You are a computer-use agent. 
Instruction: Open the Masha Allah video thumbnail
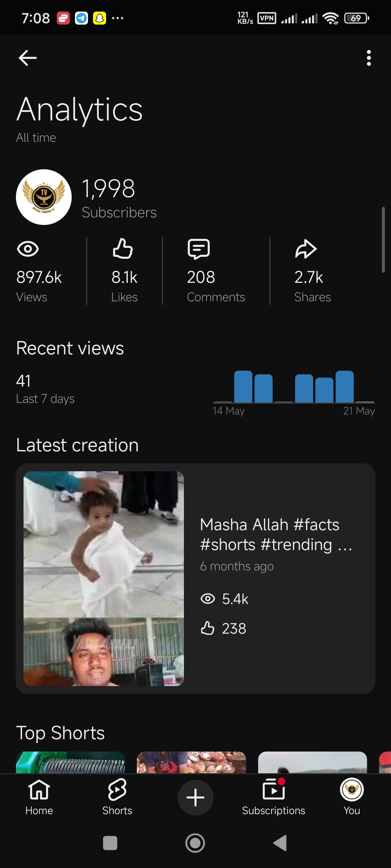104,578
